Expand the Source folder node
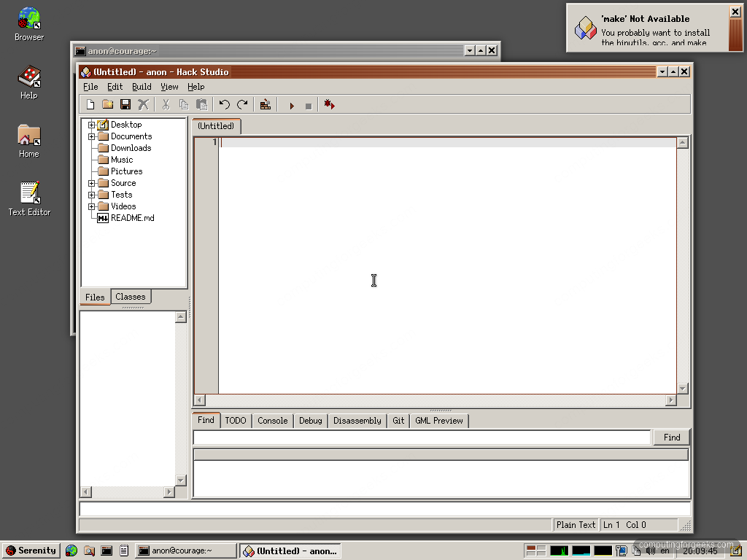The image size is (747, 560). 91,183
